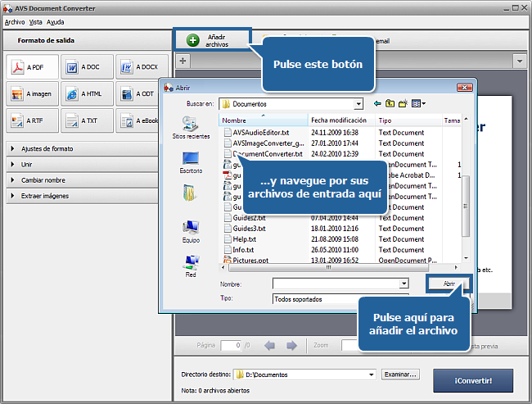Sort by the Nombre column header

[264, 120]
